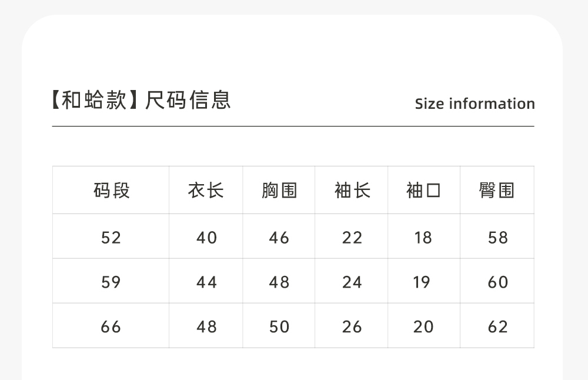This screenshot has height=380, width=588.
Task: Click the 胸围 value 46 cell
Action: pyautogui.click(x=279, y=238)
